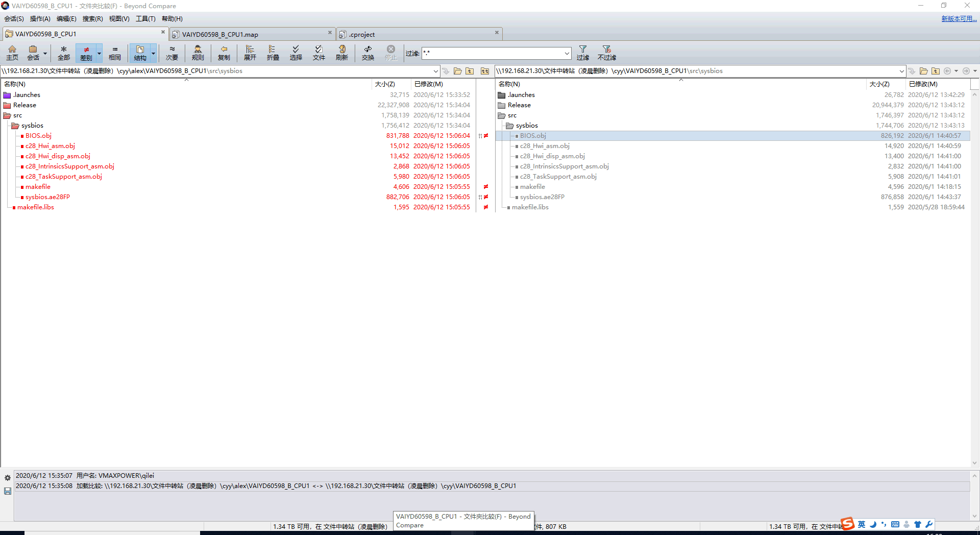The width and height of the screenshot is (980, 535).
Task: Select left Release folder
Action: 24,105
